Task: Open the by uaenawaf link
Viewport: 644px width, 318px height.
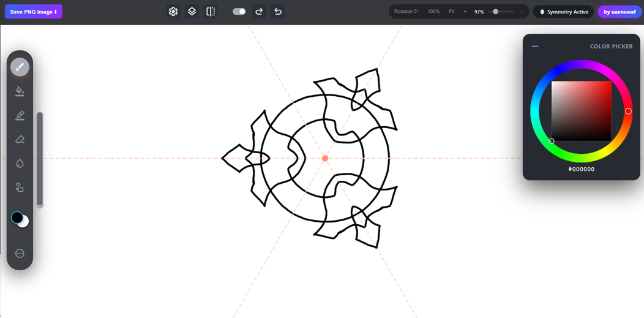Action: tap(619, 12)
